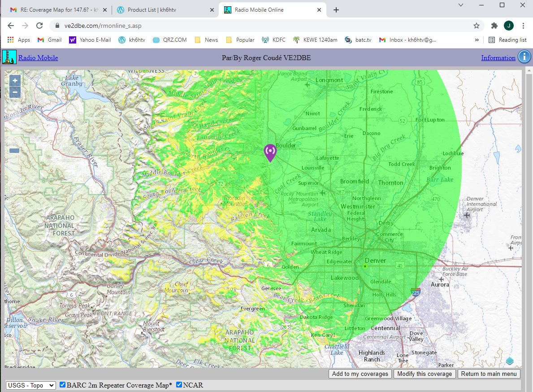Close the RE: Coverage Map Gmail tab

(105, 10)
